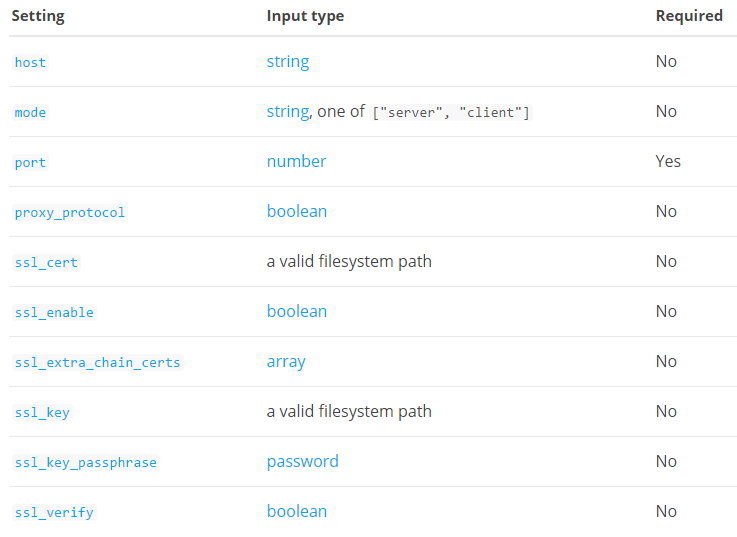Viewport: 737px width, 537px height.
Task: Click the boolean link for proxy_protocol
Action: [x=296, y=211]
